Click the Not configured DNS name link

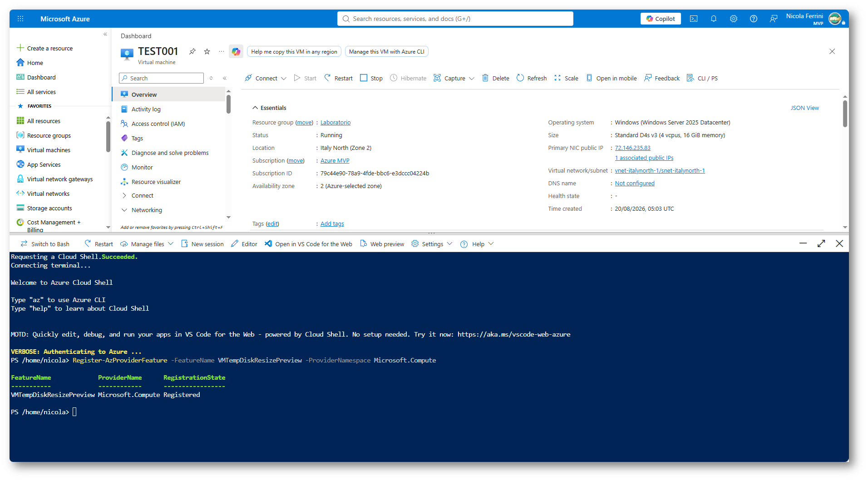coord(635,183)
